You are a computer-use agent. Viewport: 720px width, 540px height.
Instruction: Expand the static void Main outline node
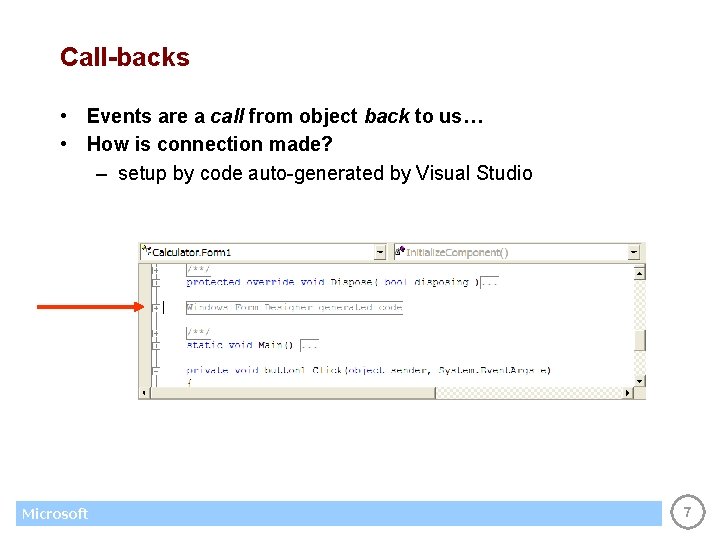click(156, 345)
